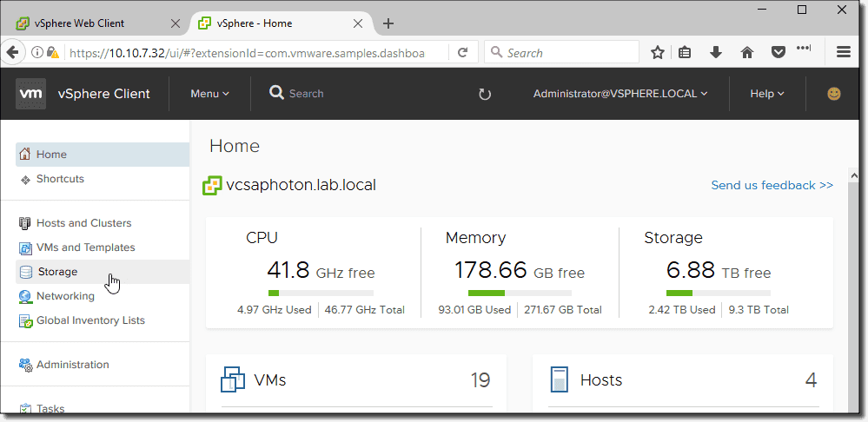Click the Networking globe icon
868x422 pixels.
[x=25, y=296]
